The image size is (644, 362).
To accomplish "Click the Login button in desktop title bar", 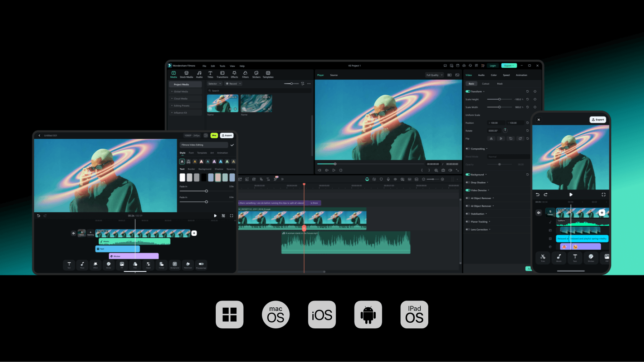I will [493, 66].
